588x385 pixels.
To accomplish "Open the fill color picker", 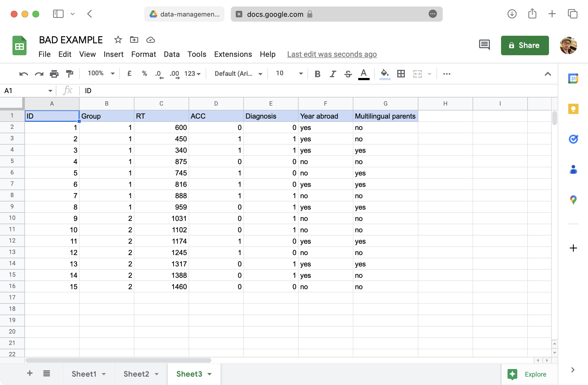I will pos(385,74).
